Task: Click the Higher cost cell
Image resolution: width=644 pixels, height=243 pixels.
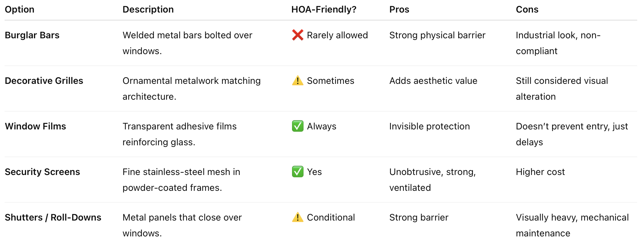Action: coord(540,172)
